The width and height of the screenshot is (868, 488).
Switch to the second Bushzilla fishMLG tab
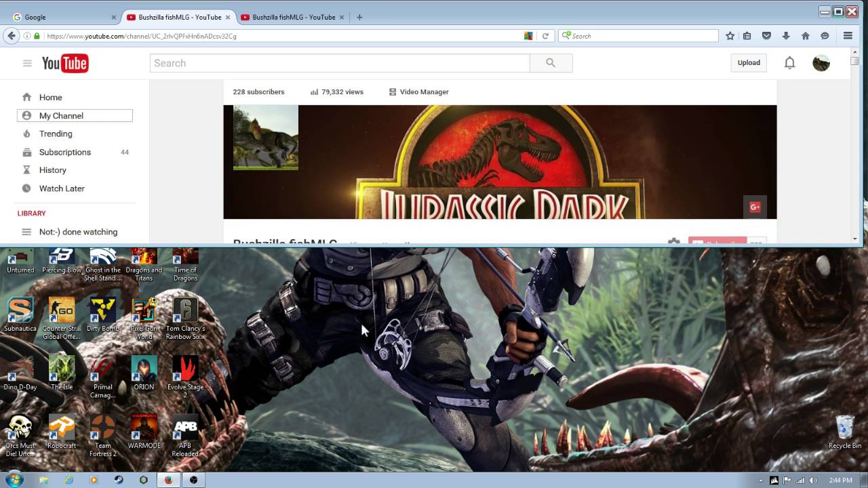(x=294, y=17)
